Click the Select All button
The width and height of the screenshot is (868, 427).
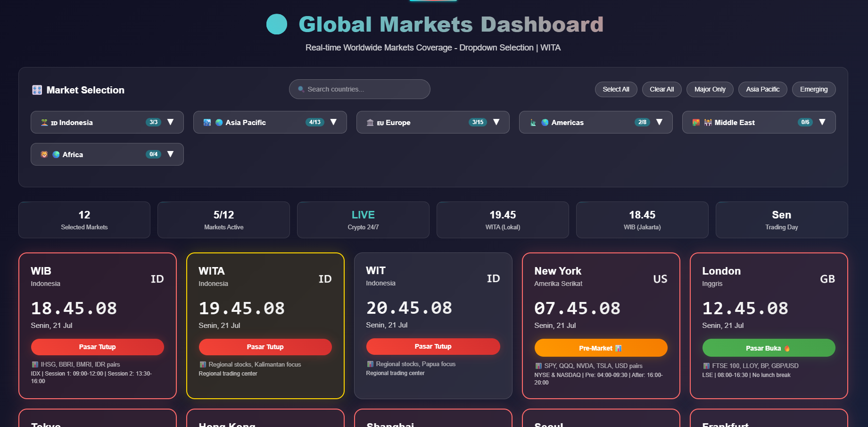616,89
